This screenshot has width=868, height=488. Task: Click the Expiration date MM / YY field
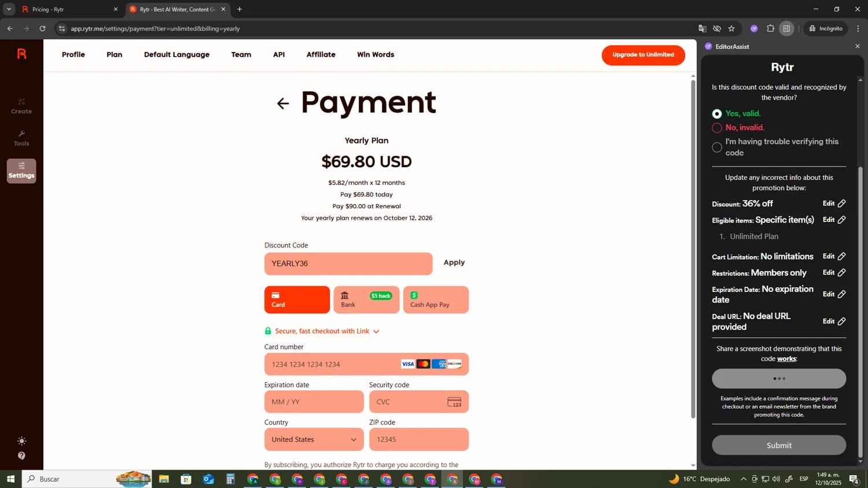(x=314, y=402)
